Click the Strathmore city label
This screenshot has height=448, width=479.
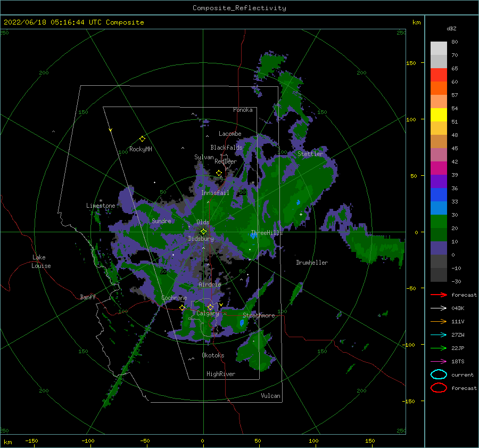click(259, 315)
